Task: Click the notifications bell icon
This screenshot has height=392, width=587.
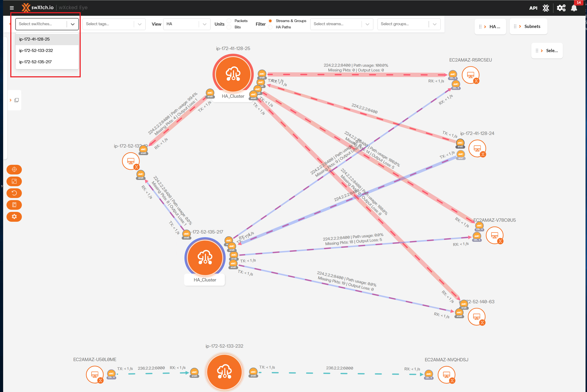Action: (574, 8)
